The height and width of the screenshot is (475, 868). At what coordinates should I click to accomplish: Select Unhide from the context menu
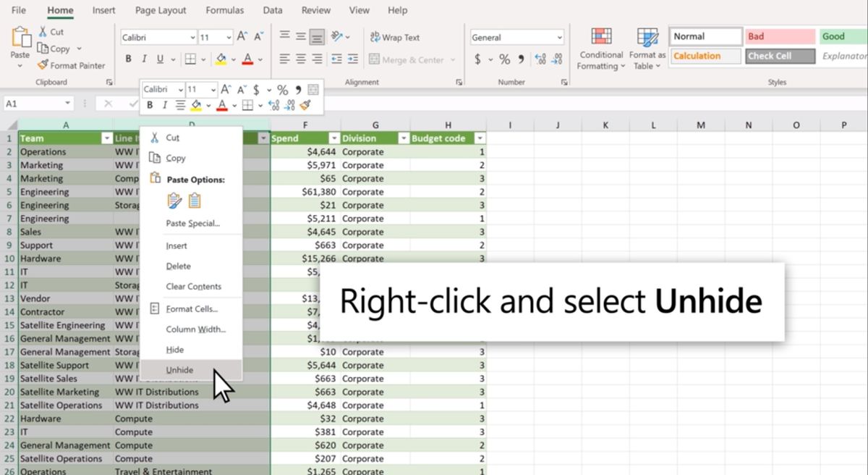point(179,369)
